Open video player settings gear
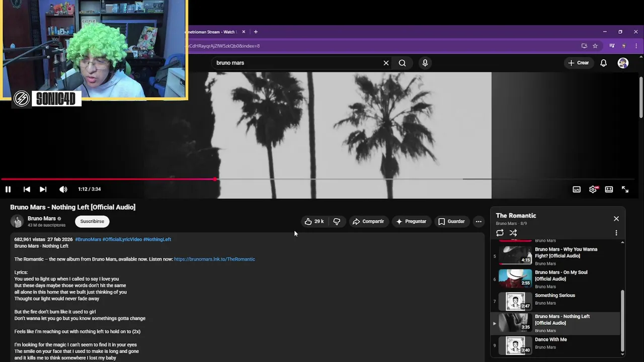Viewport: 644px width, 362px height. (593, 190)
